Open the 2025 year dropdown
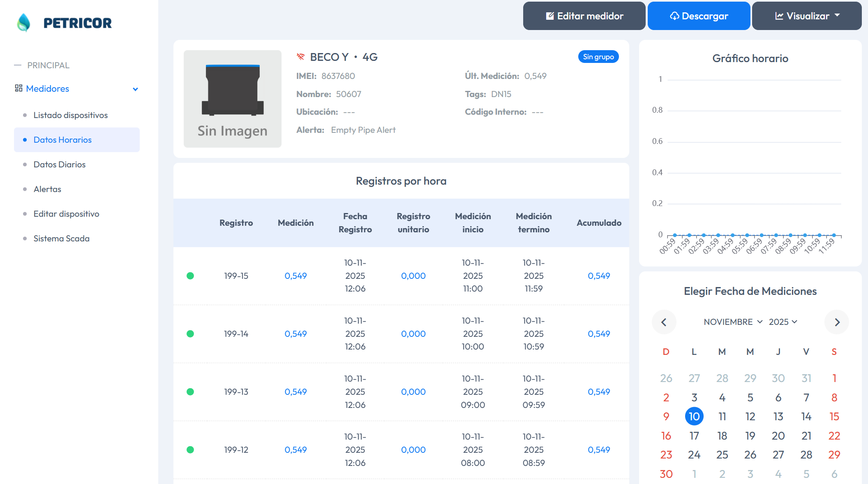The image size is (868, 484). point(783,322)
